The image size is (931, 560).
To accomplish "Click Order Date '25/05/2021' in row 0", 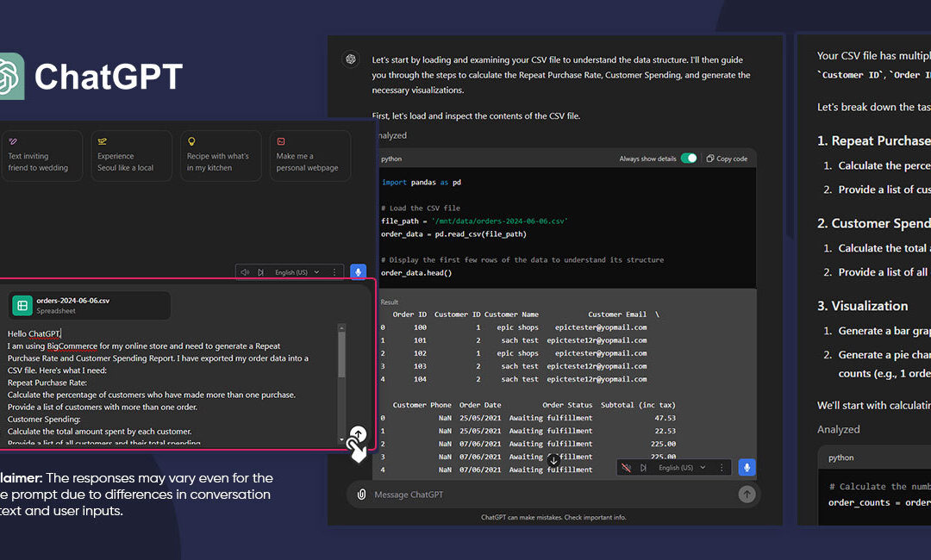I will click(480, 418).
